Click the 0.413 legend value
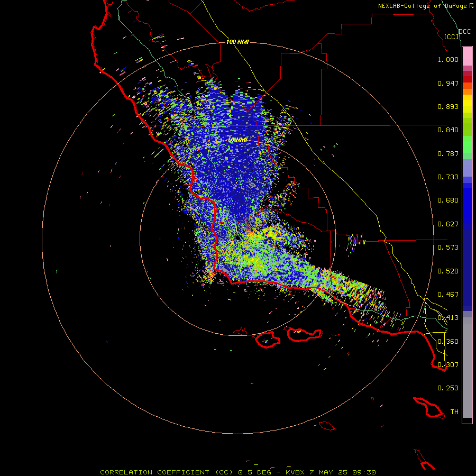This screenshot has width=476, height=476. (x=448, y=318)
